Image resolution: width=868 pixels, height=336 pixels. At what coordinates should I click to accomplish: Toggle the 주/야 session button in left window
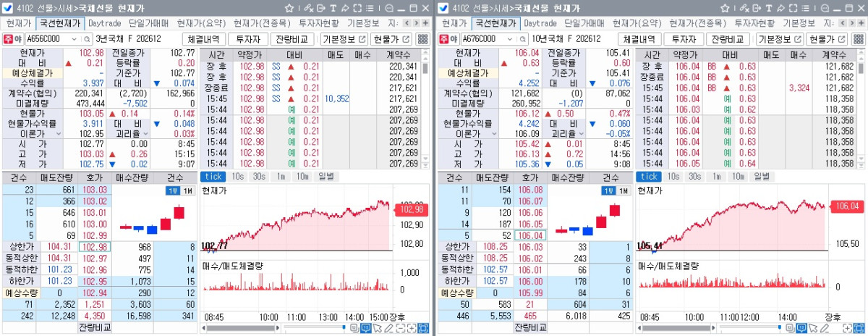[13, 38]
